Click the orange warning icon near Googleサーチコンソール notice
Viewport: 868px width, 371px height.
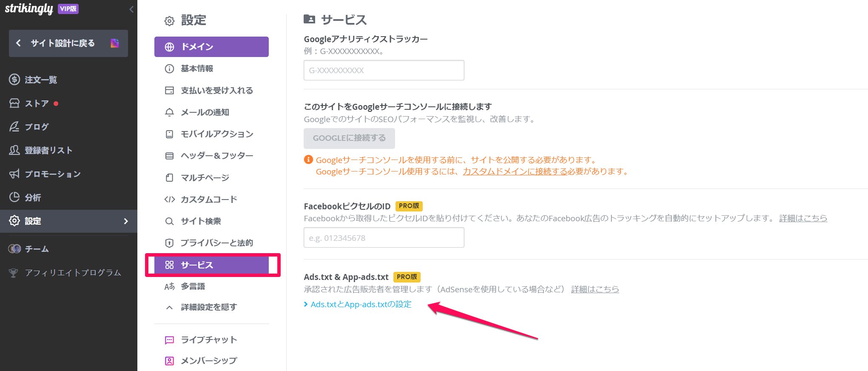click(308, 160)
